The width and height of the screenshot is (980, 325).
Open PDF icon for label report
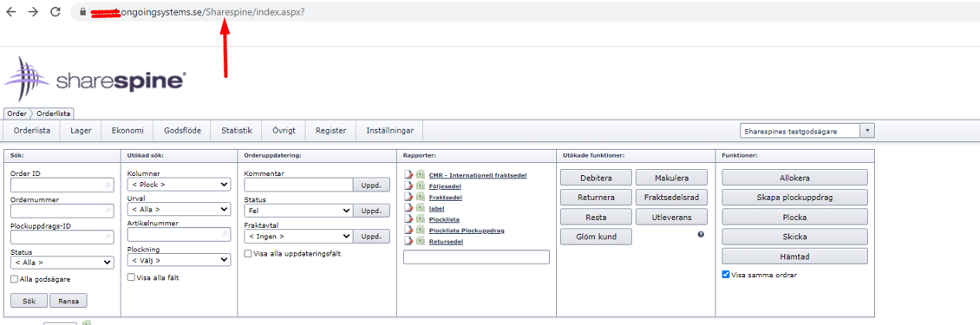pos(408,208)
